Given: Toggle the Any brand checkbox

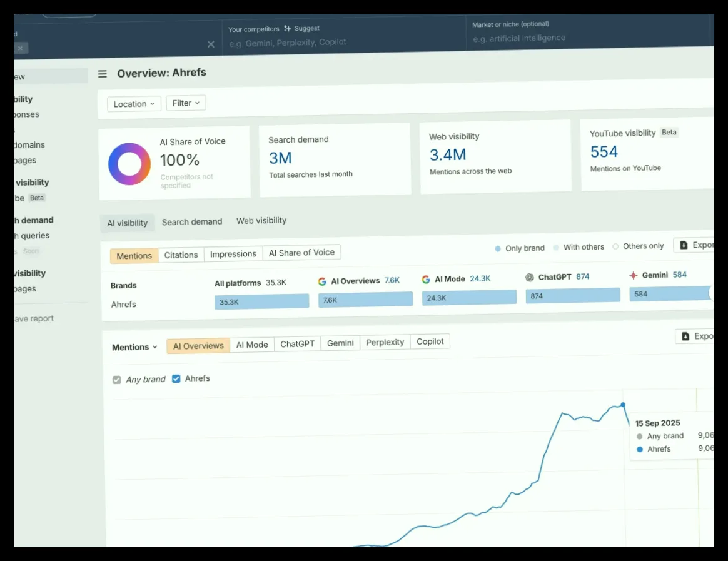Looking at the screenshot, I should coord(116,380).
